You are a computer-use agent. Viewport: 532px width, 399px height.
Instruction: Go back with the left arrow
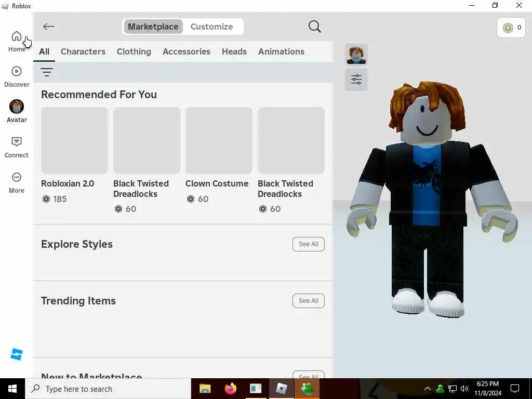coord(49,26)
